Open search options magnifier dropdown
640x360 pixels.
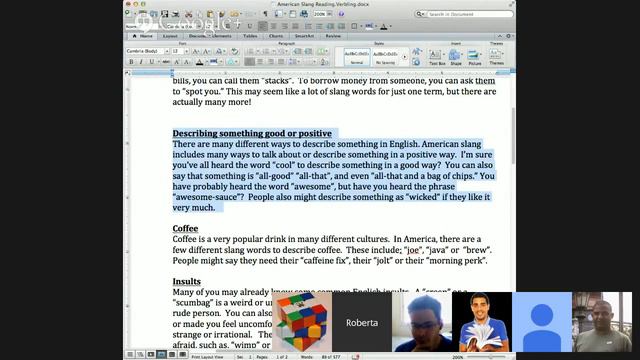(420, 14)
